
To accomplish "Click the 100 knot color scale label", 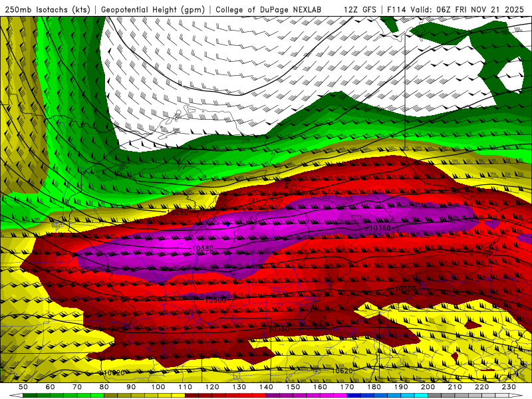I will [x=158, y=387].
